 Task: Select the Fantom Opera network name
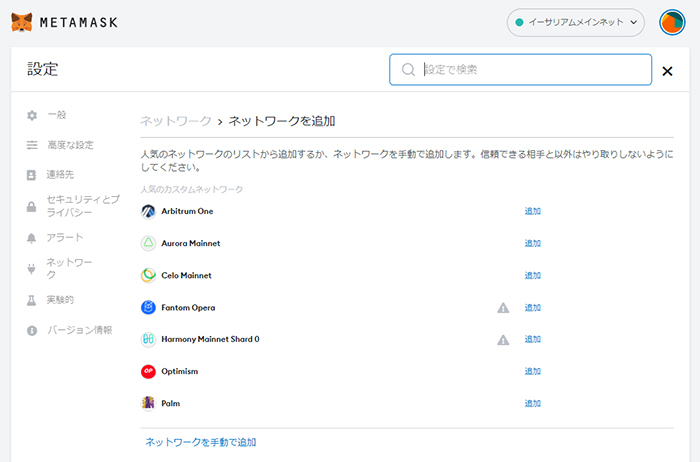(x=188, y=308)
